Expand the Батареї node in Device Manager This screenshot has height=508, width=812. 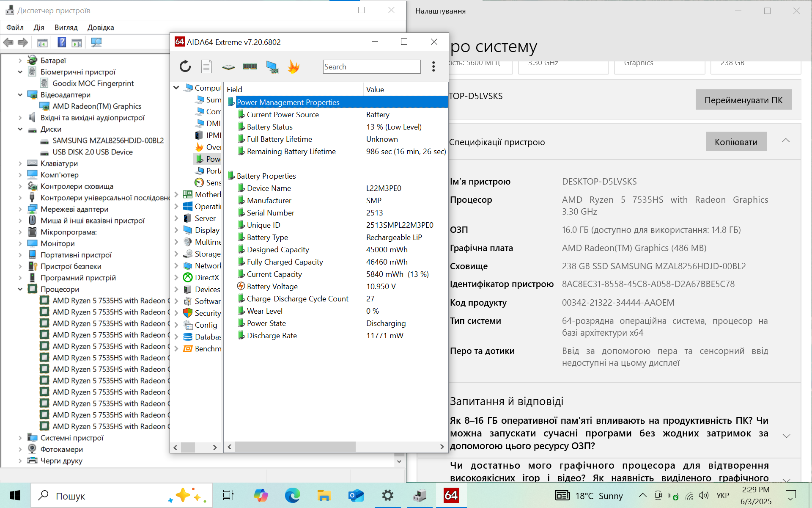pos(20,61)
